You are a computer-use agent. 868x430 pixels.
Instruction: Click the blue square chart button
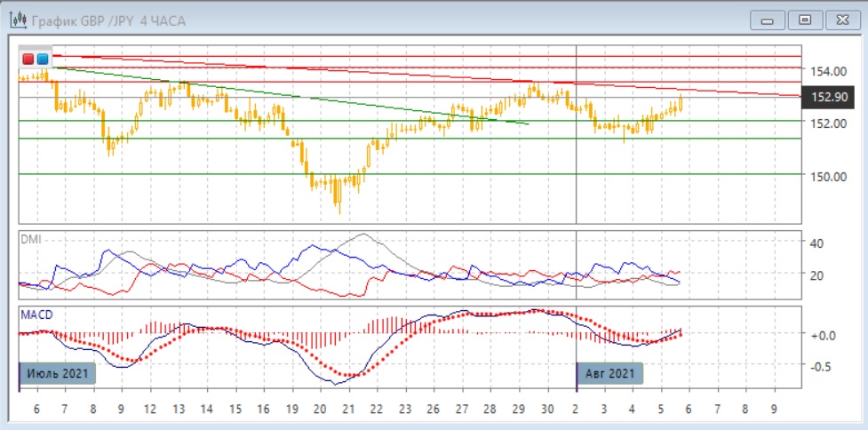coord(42,59)
